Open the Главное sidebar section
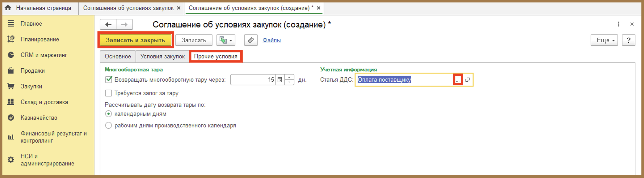The width and height of the screenshot is (644, 178). (31, 24)
